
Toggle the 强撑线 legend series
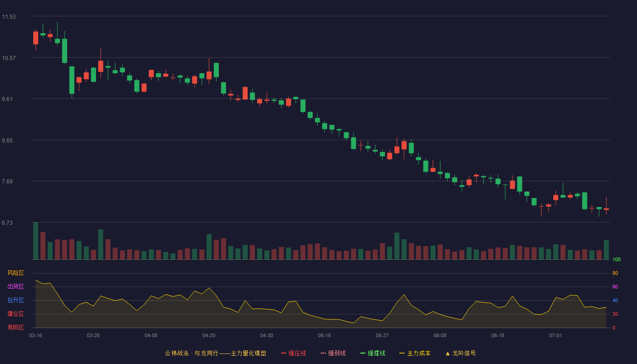[x=373, y=353]
